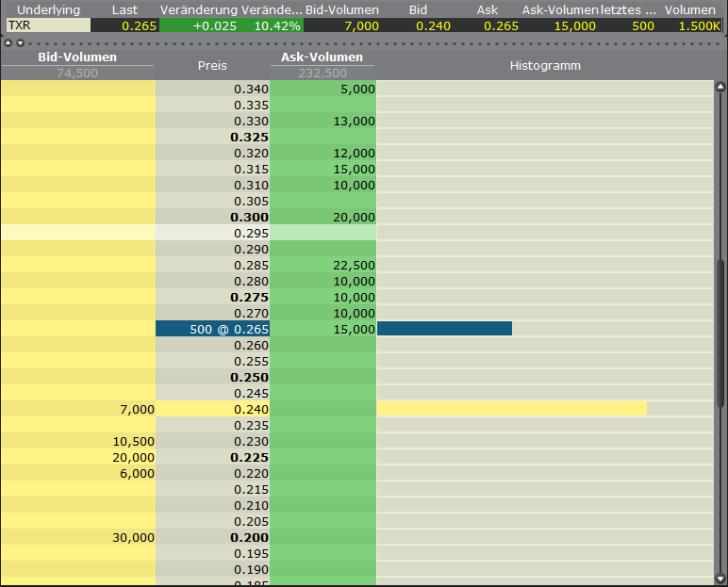The image size is (728, 587).
Task: Click the bold 0.300 price level
Action: tap(213, 217)
